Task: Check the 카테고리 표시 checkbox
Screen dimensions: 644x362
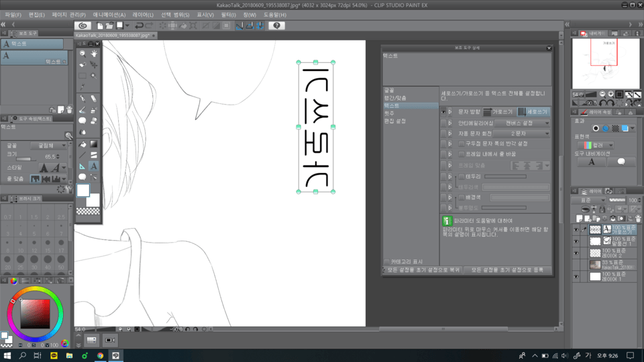Action: (386, 261)
